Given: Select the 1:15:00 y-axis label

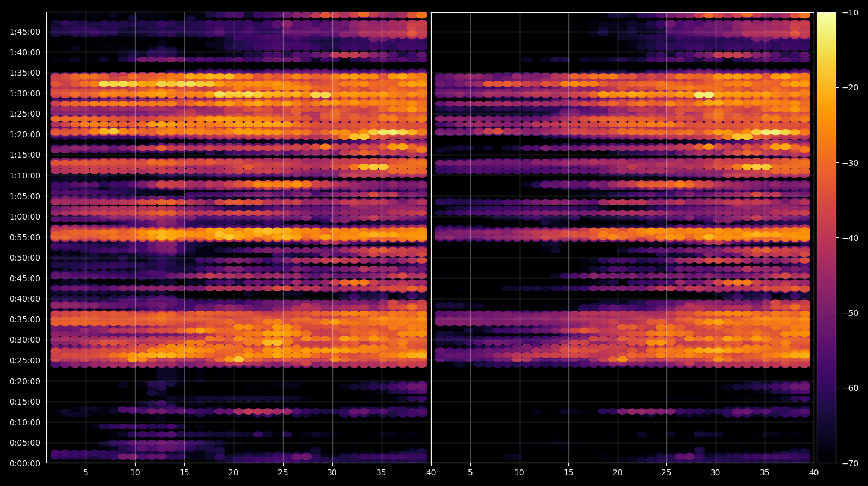Looking at the screenshot, I should pos(25,155).
